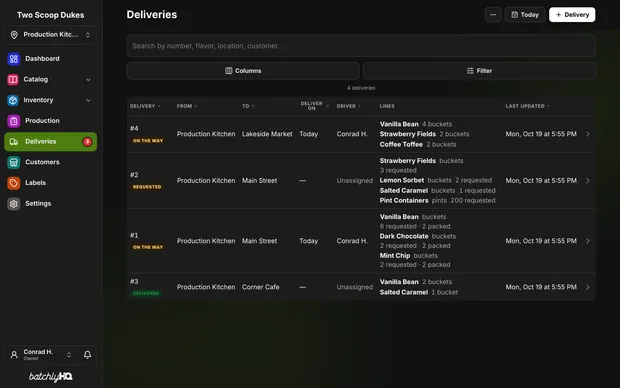Click the Filter sliders icon
The image size is (620, 388).
(470, 71)
